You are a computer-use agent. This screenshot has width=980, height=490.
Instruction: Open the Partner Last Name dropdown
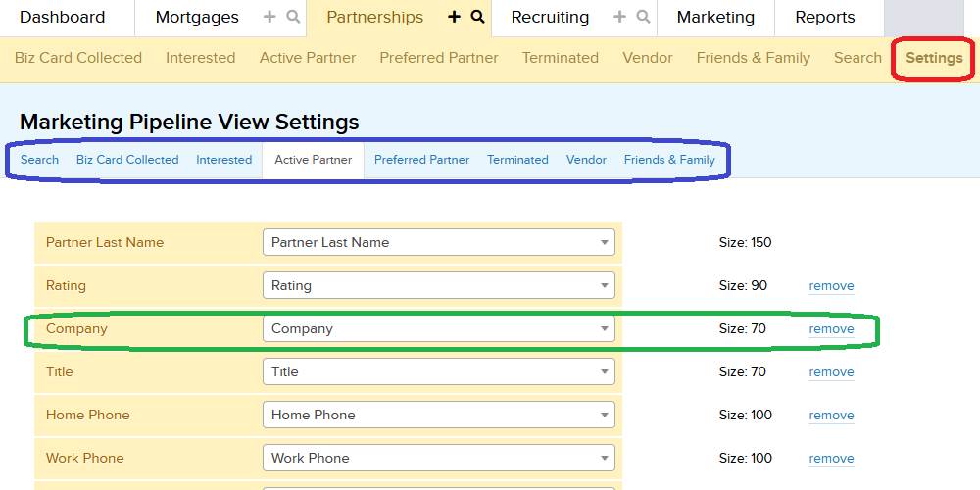439,242
